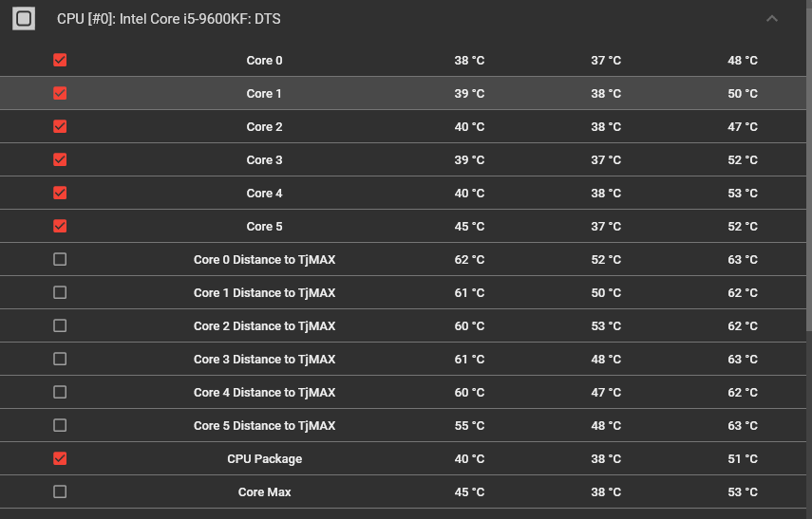Viewport: 812px width, 519px height.
Task: Click the CPU Package sensor name
Action: [x=264, y=459]
